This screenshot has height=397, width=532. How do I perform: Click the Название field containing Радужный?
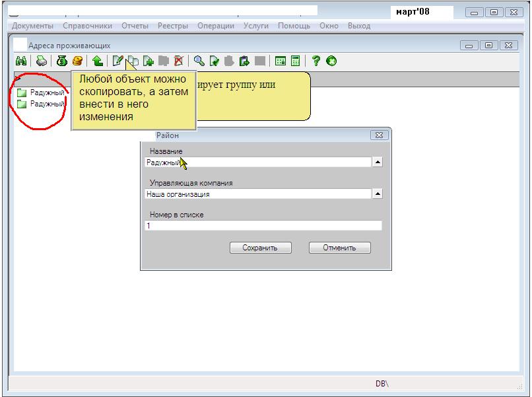point(258,162)
